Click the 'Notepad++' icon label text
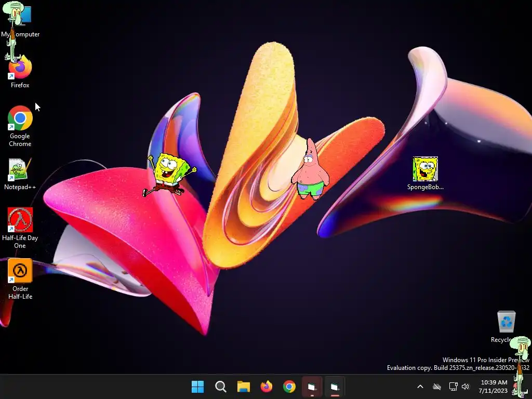Viewport: 532px width, 399px height. (20, 187)
